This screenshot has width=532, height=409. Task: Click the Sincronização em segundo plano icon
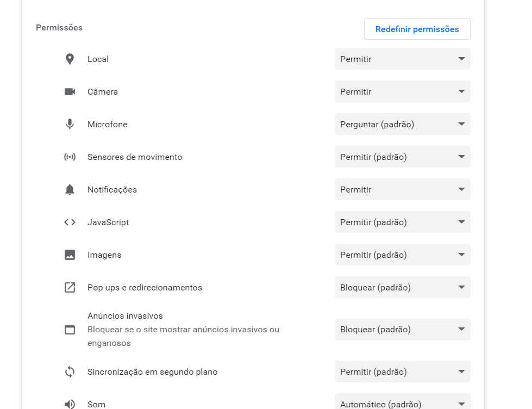[x=70, y=372]
